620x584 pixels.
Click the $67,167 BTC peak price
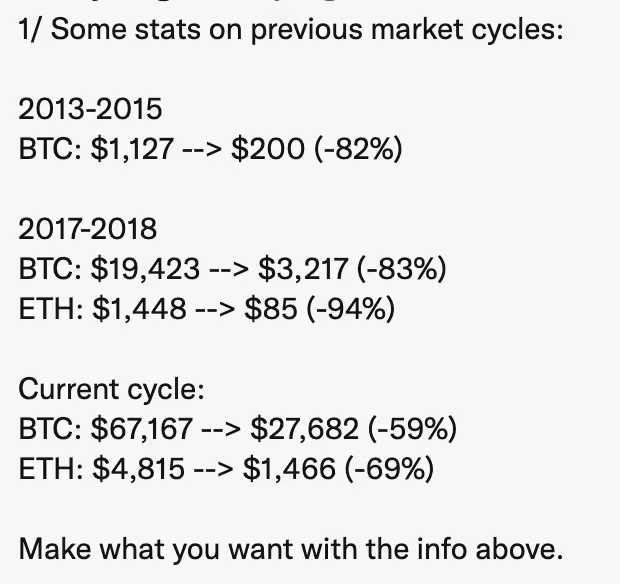141,429
